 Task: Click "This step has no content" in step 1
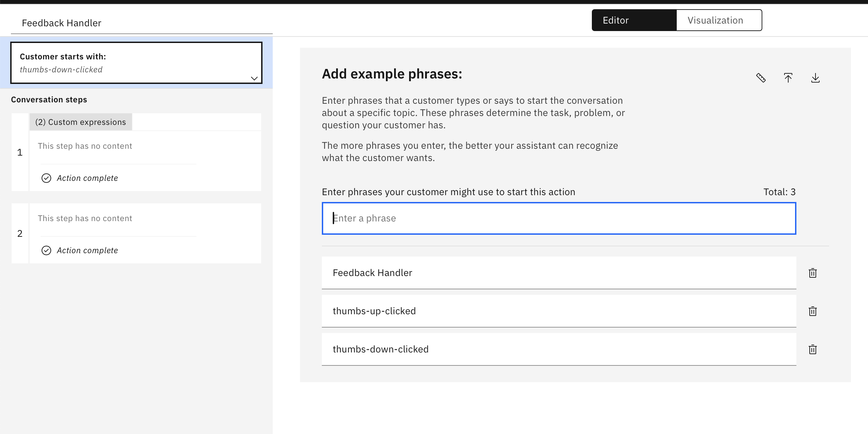(85, 146)
